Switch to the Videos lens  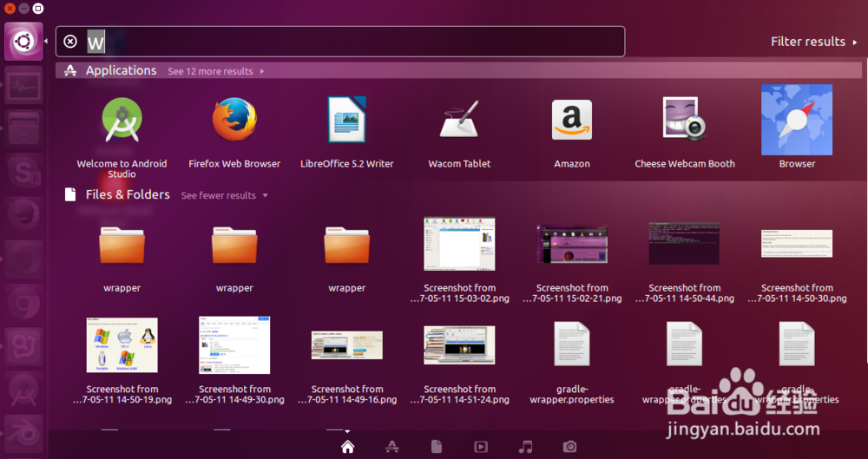(x=481, y=446)
